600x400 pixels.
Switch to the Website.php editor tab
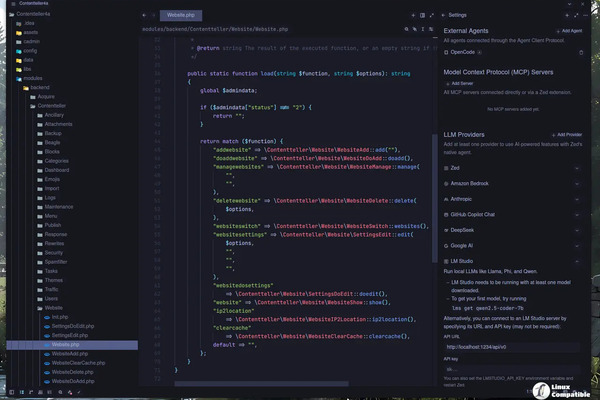181,15
